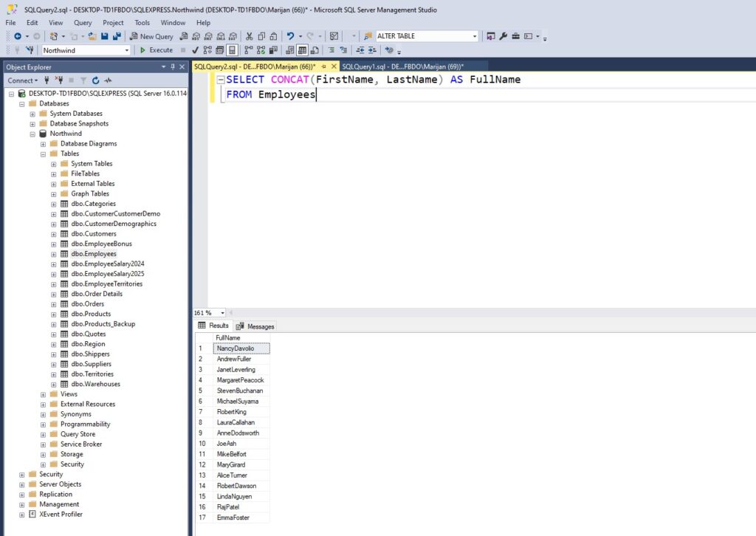The image size is (756, 536).
Task: Close the SQLQuery2.sql tab
Action: (x=334, y=66)
